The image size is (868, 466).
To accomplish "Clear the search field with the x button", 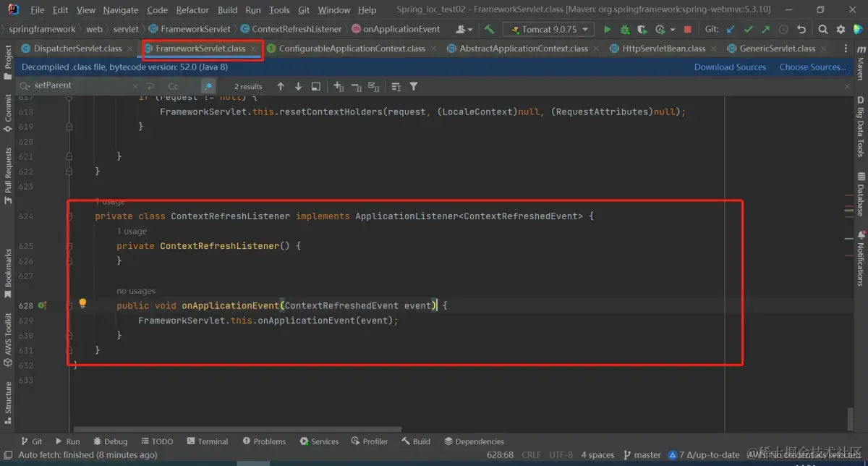I will (134, 86).
